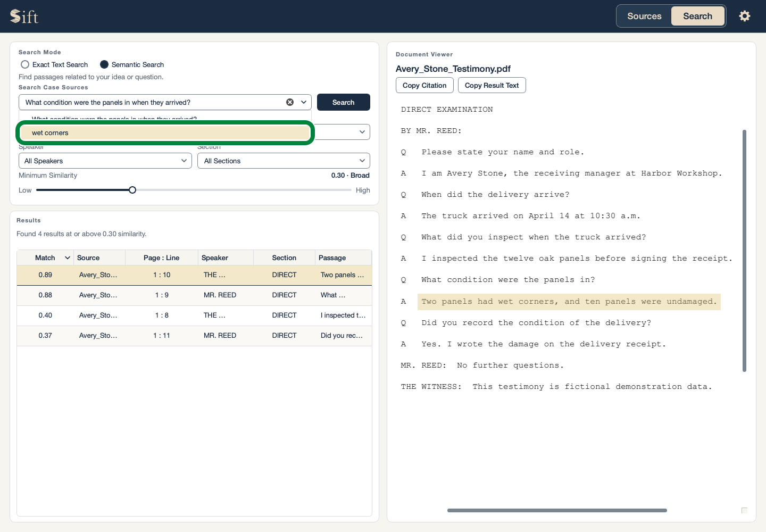Image resolution: width=766 pixels, height=532 pixels.
Task: Click the highlighted 'Two panels had wet corners' passage
Action: pyautogui.click(x=569, y=302)
